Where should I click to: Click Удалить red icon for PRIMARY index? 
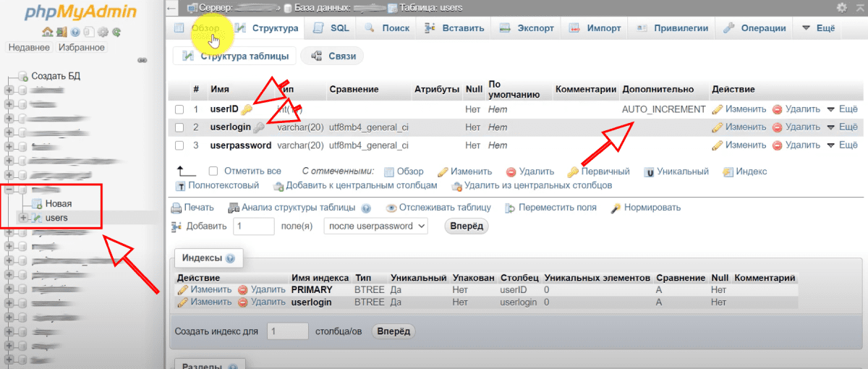[x=243, y=289]
